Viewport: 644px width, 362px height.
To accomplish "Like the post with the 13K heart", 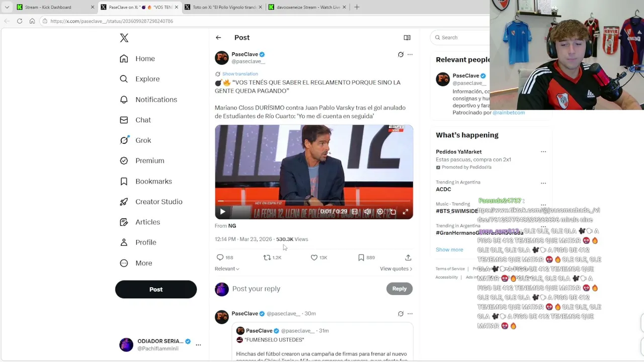I will [x=314, y=257].
